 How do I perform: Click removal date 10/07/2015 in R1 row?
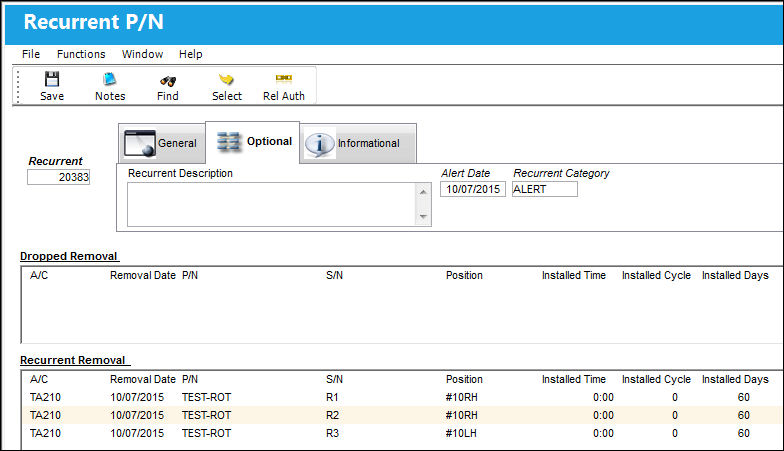point(137,398)
